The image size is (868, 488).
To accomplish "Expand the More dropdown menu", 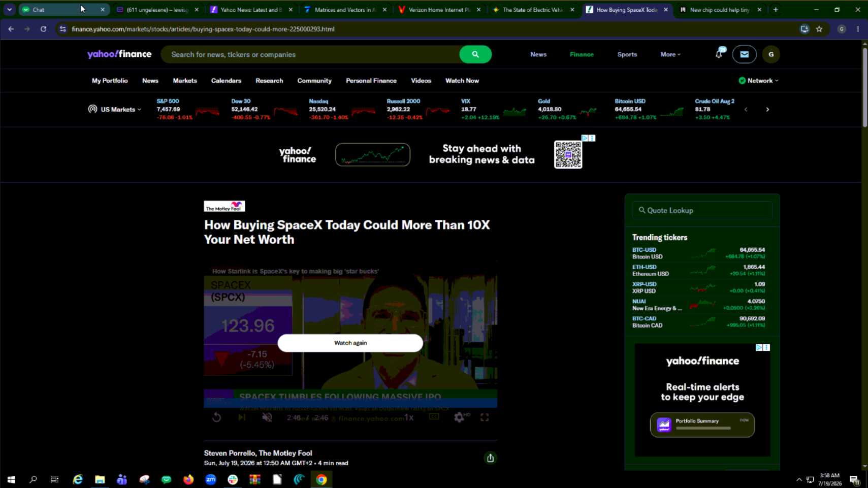I will tap(670, 54).
